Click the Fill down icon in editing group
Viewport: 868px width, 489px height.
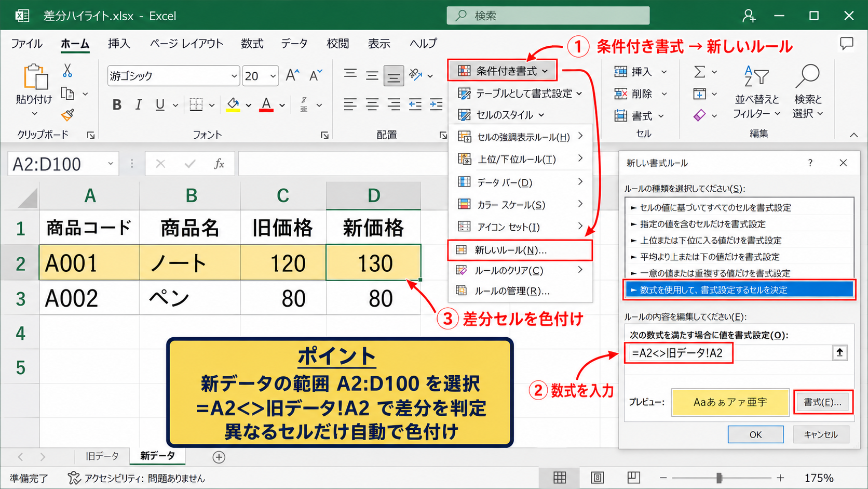click(700, 94)
